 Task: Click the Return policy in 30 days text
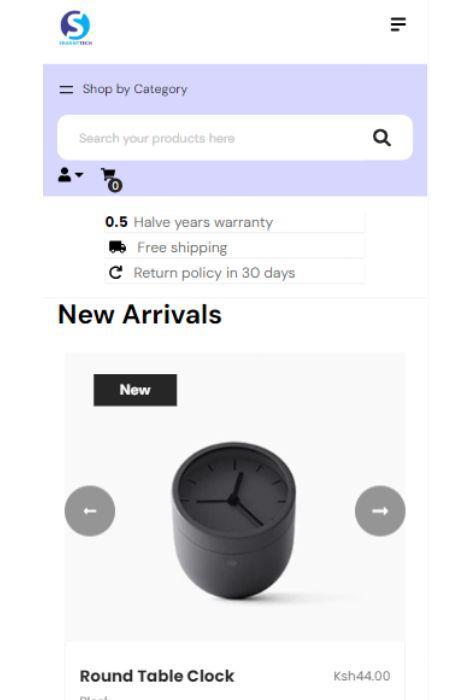(x=214, y=273)
